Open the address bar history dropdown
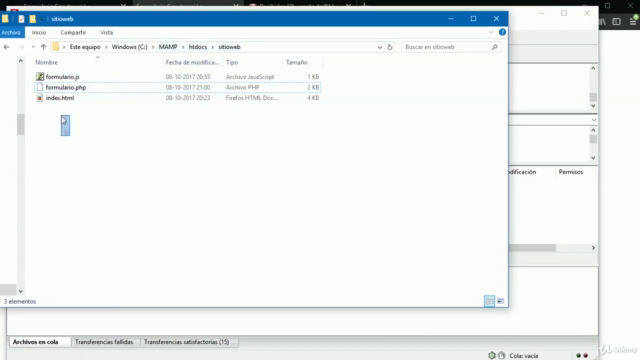The image size is (640, 360). click(x=380, y=47)
